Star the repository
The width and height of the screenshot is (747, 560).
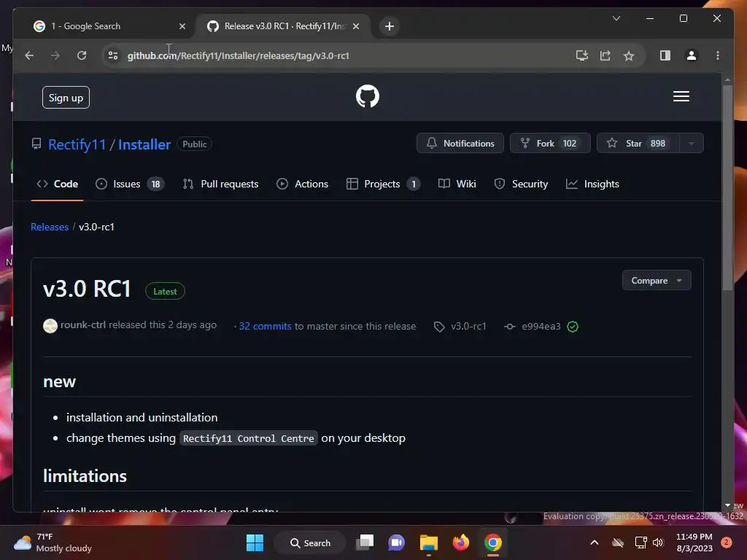point(638,144)
